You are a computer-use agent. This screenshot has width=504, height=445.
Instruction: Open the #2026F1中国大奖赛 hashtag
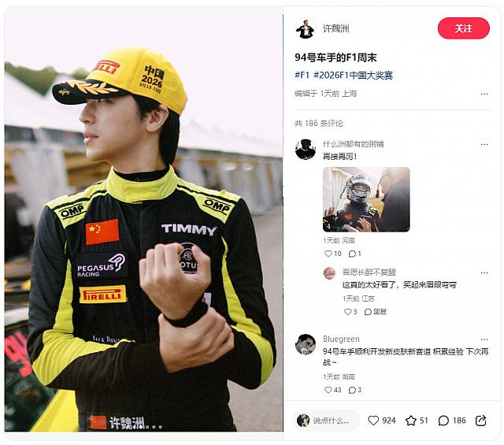coord(354,76)
